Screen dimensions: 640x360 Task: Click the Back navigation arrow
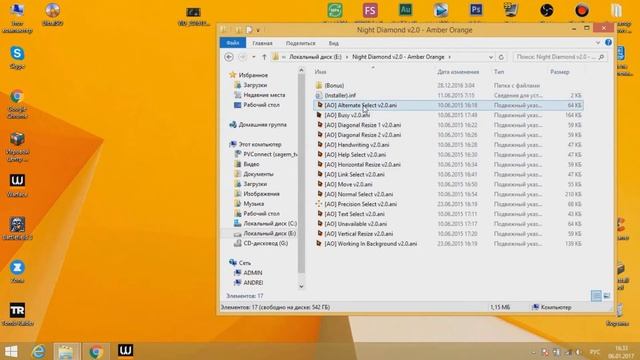pos(229,57)
